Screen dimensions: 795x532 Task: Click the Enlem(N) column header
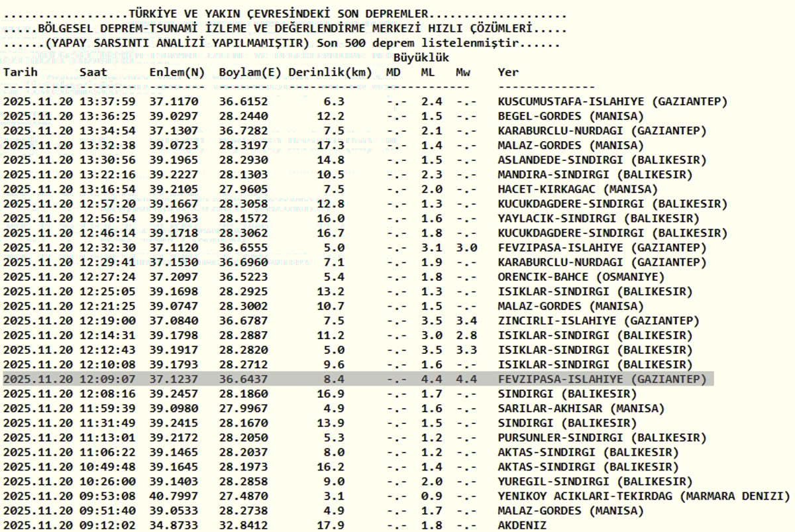coord(177,72)
